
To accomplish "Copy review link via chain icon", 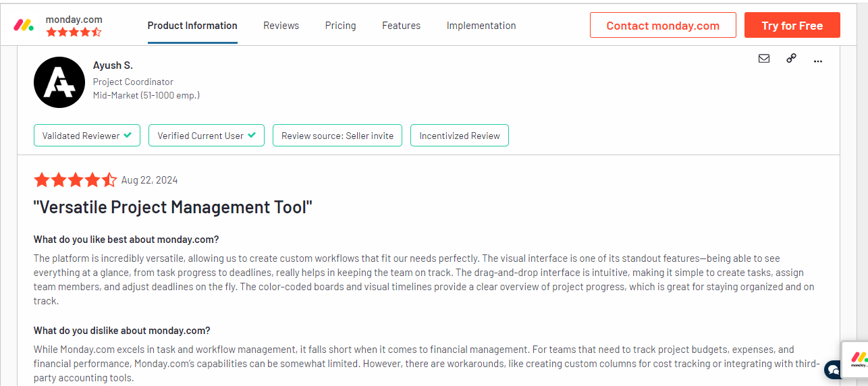I will [x=791, y=59].
